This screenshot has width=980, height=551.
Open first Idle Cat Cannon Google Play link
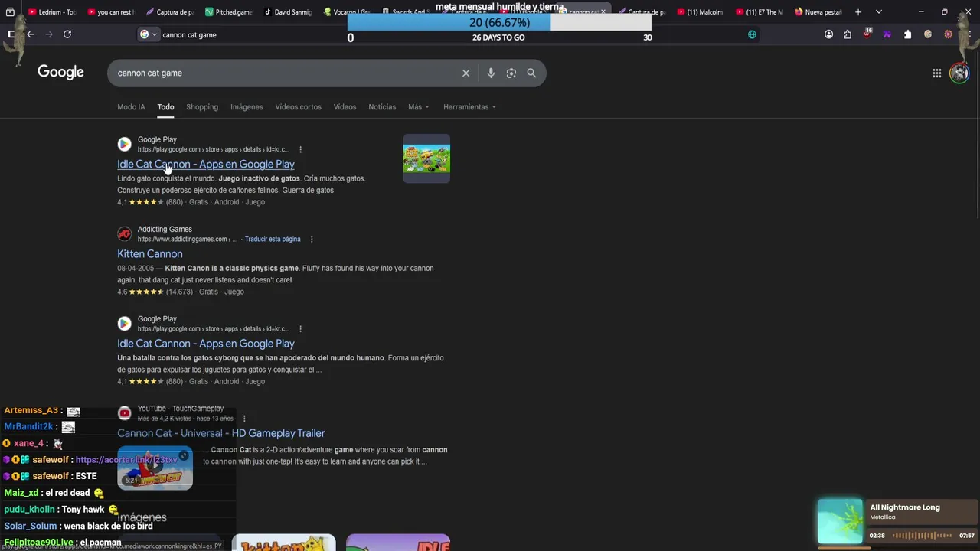click(x=205, y=165)
